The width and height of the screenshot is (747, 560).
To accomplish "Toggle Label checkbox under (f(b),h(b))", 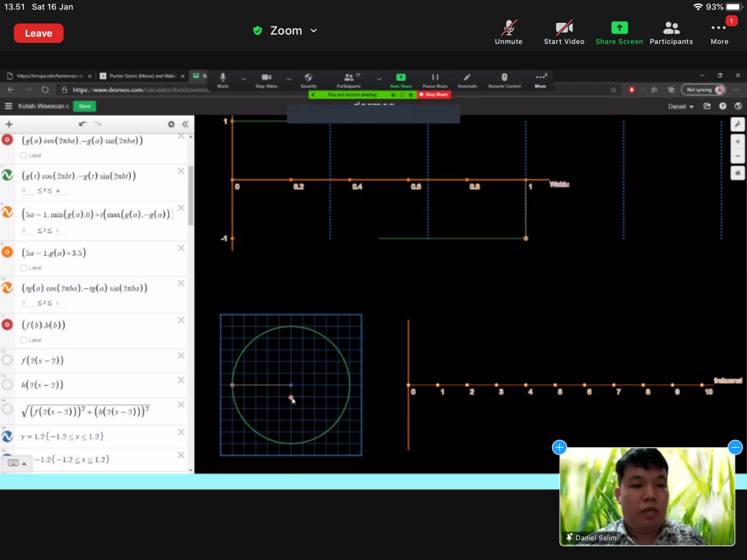I will (x=23, y=340).
